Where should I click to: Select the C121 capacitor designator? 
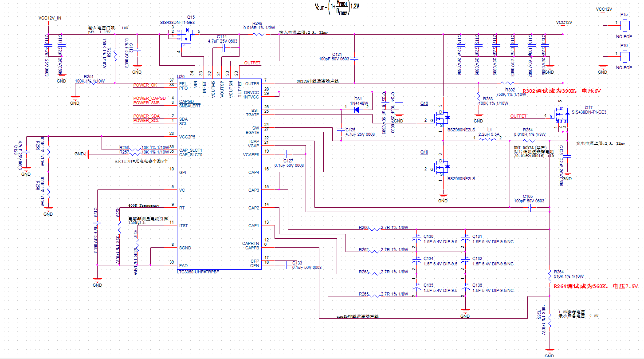[x=337, y=54]
